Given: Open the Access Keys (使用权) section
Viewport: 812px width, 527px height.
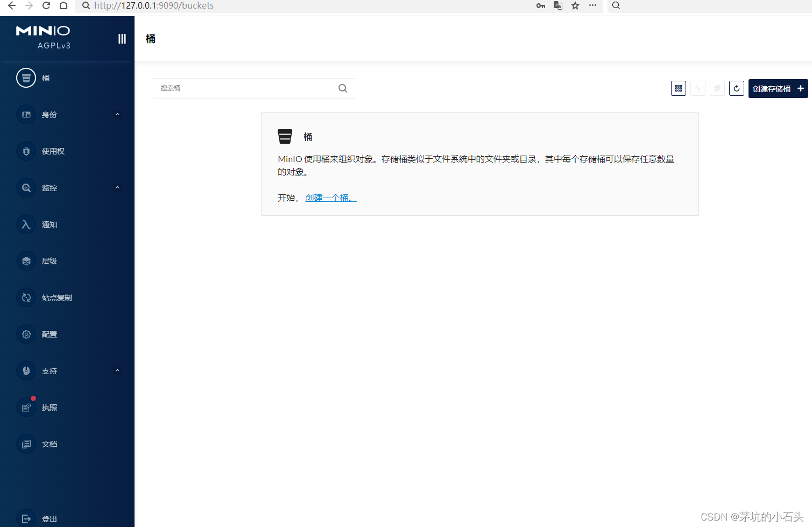Looking at the screenshot, I should point(54,151).
